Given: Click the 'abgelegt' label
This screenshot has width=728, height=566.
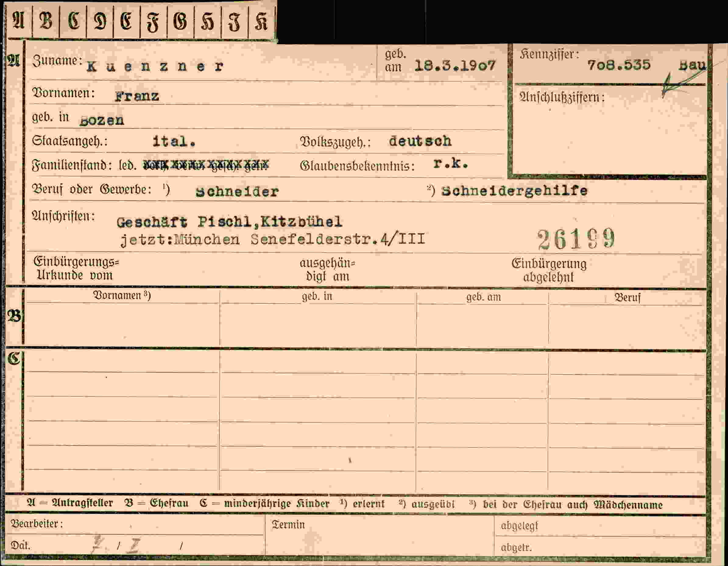Looking at the screenshot, I should pos(519,526).
